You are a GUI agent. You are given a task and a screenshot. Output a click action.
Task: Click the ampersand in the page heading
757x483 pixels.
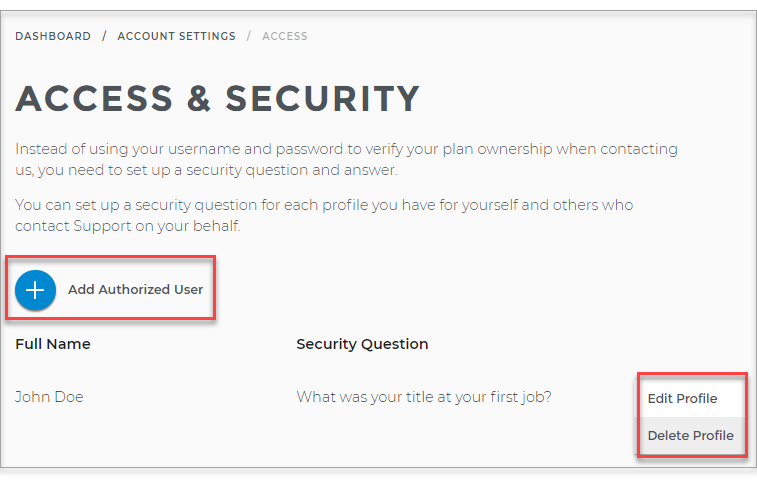click(x=198, y=99)
